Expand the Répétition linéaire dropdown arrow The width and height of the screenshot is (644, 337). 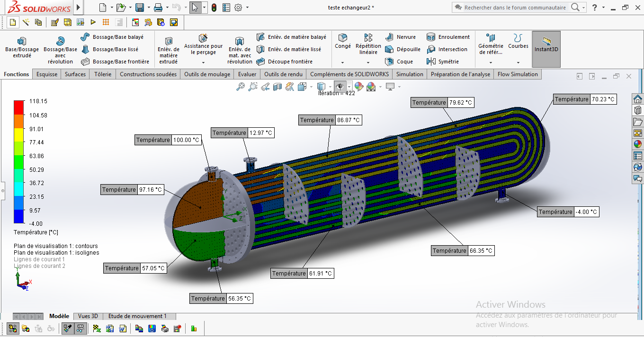368,62
